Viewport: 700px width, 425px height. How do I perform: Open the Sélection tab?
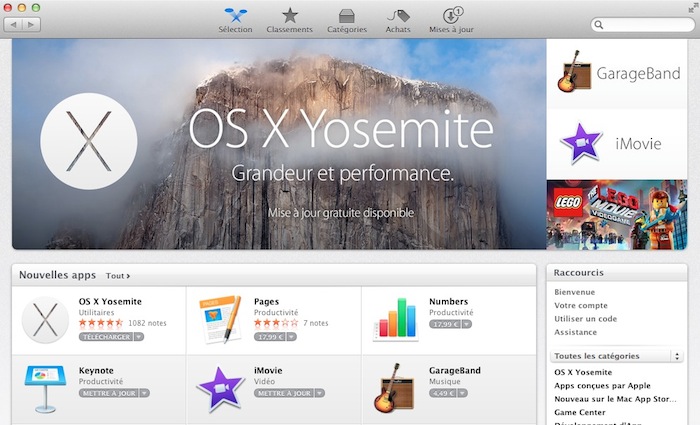[x=235, y=21]
